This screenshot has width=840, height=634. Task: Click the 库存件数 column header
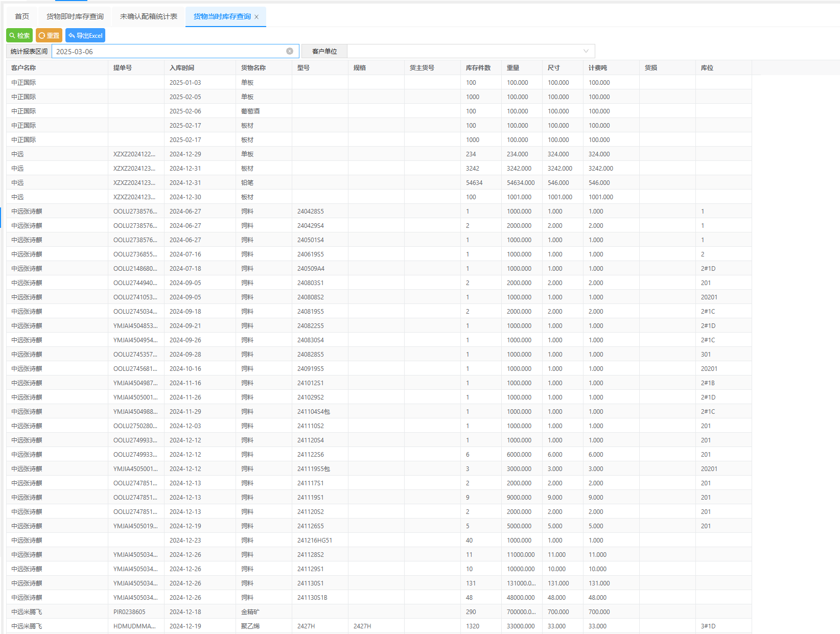(x=478, y=68)
